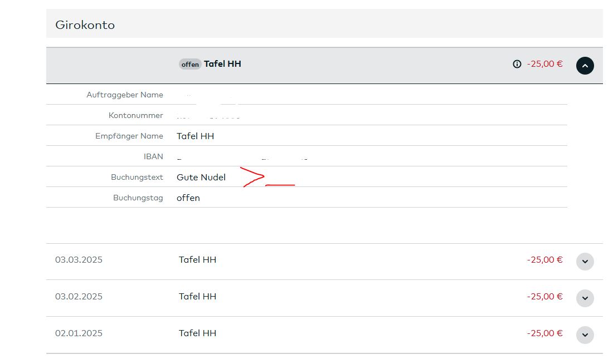Select the Girokonto section header

click(x=85, y=25)
